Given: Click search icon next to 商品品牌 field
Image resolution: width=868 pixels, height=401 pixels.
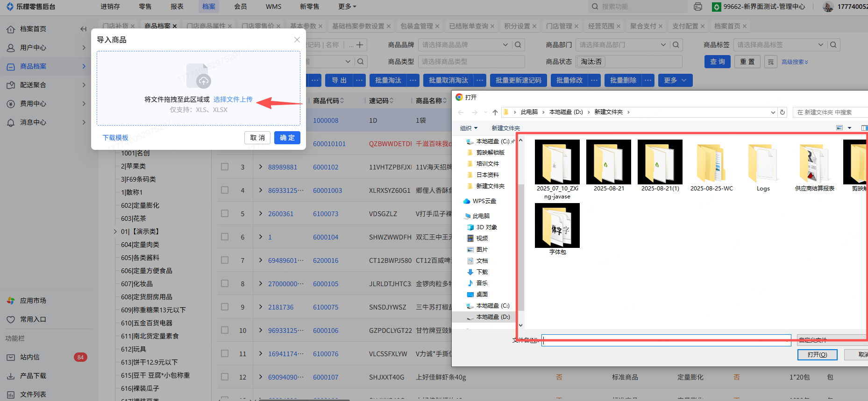Looking at the screenshot, I should (x=518, y=45).
